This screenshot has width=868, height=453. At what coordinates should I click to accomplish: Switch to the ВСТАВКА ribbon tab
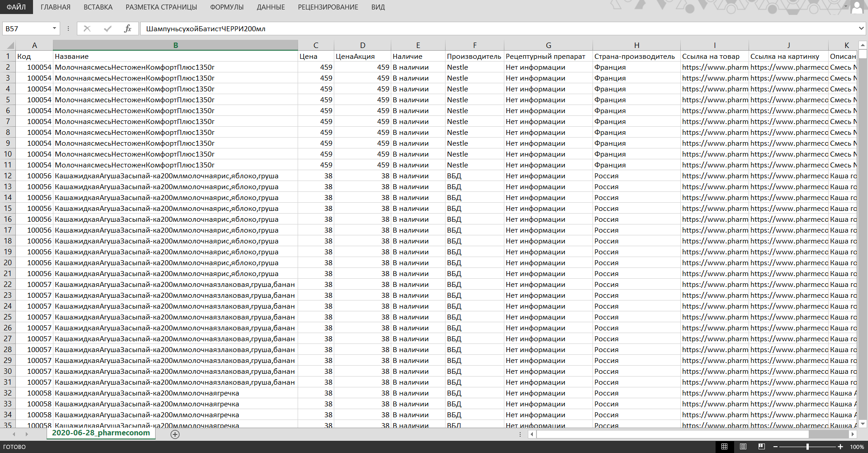point(98,7)
